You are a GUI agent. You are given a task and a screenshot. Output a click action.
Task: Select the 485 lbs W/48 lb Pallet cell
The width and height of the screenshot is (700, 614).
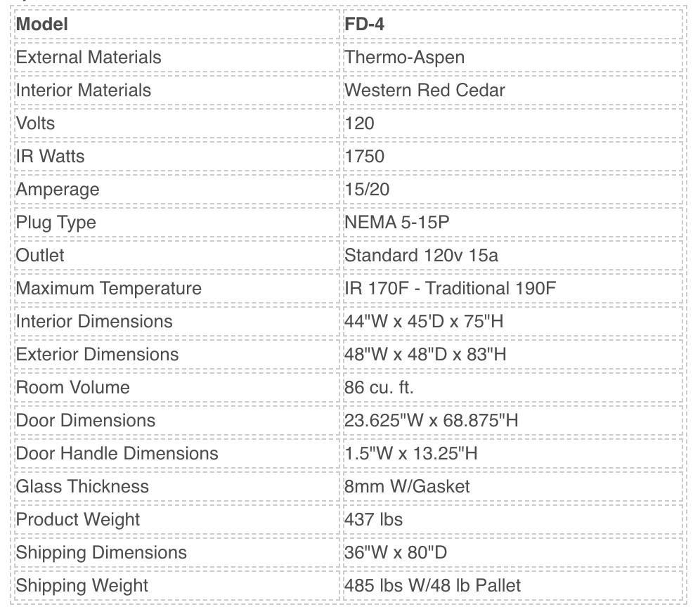click(x=432, y=585)
